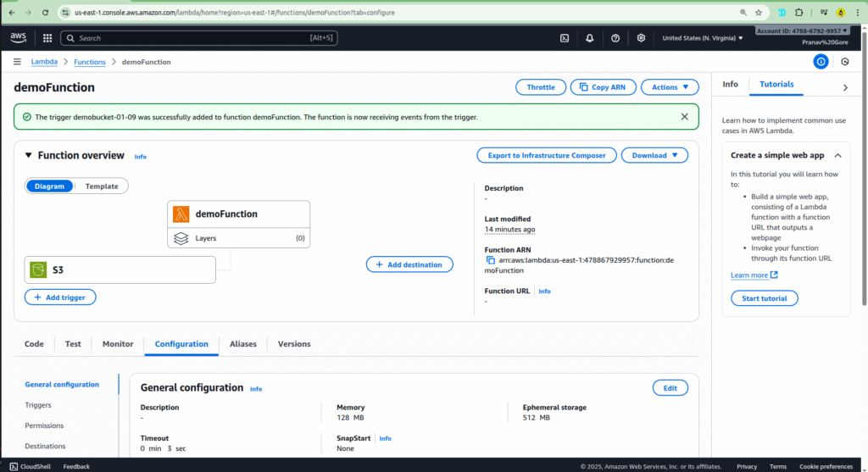Dismiss the trigger success banner
The height and width of the screenshot is (472, 868).
click(x=684, y=117)
